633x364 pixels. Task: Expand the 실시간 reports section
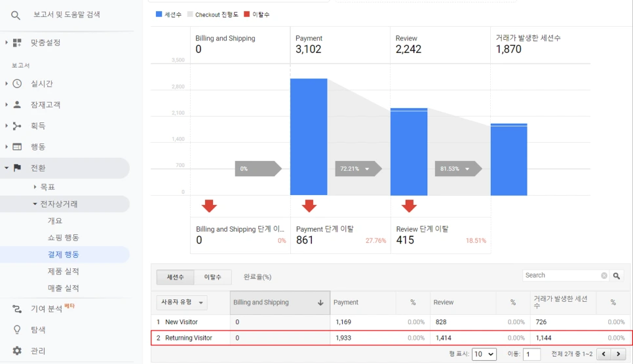point(6,84)
